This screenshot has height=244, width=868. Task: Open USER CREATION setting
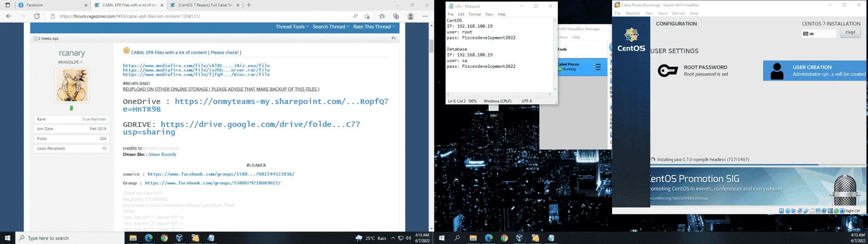[815, 70]
